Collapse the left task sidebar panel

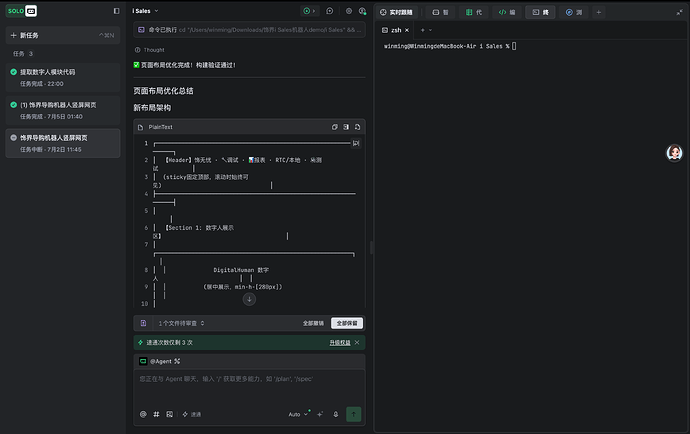coord(116,11)
